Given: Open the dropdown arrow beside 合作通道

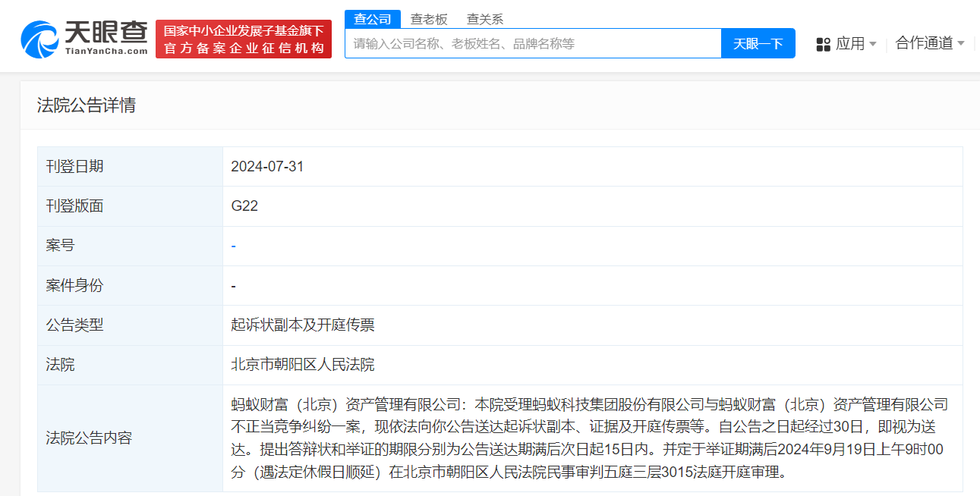Looking at the screenshot, I should click(x=962, y=45).
